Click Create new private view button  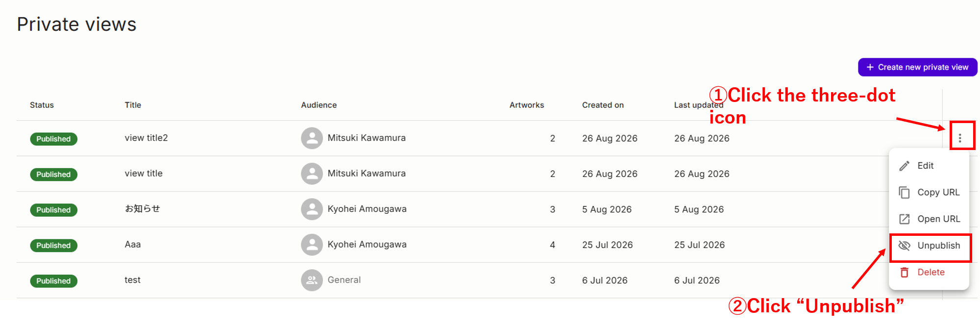tap(917, 67)
